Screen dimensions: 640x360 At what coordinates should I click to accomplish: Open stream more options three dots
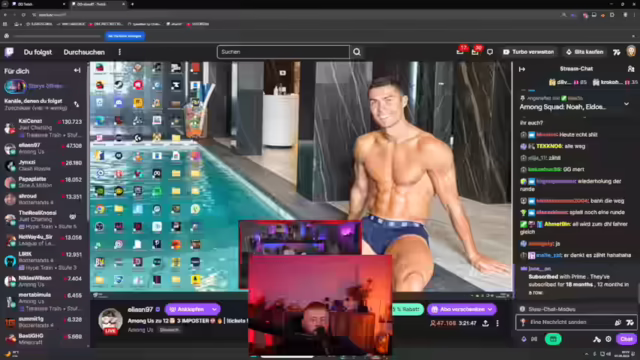(497, 323)
